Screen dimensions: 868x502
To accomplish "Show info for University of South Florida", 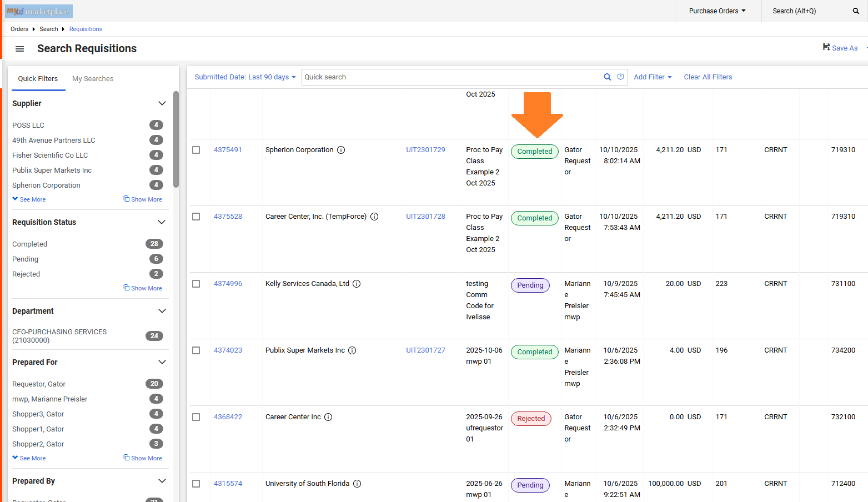I will 357,484.
